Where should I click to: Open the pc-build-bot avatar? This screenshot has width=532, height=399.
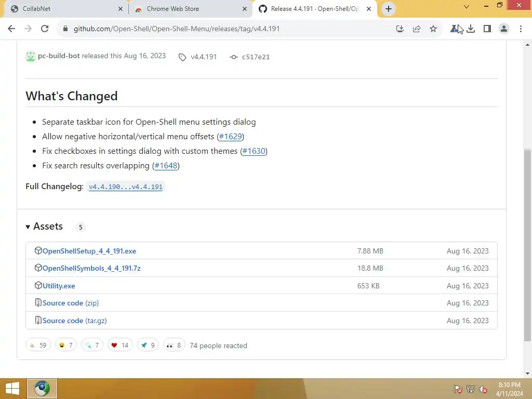click(x=30, y=56)
